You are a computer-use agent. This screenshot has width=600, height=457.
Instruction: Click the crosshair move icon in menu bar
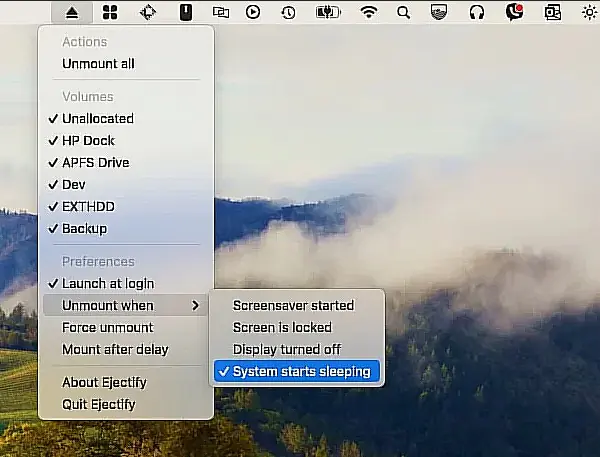[148, 13]
